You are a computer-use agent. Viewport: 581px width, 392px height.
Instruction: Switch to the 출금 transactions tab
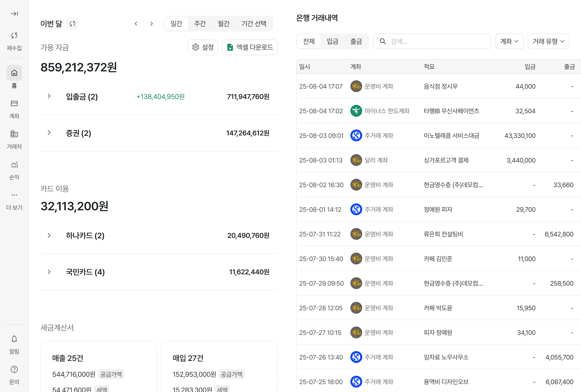[x=356, y=41]
